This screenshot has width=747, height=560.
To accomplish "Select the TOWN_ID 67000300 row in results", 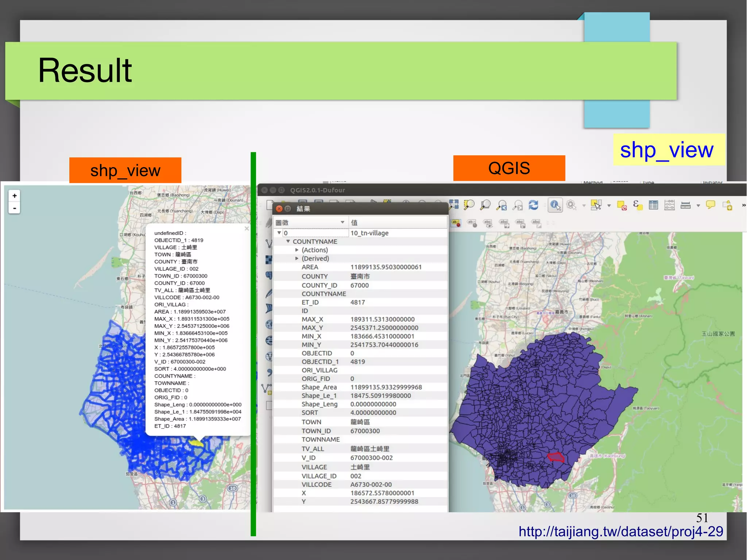I will click(360, 431).
